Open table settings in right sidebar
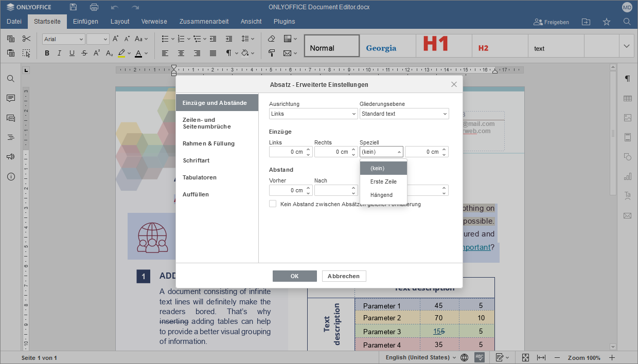 (x=627, y=98)
